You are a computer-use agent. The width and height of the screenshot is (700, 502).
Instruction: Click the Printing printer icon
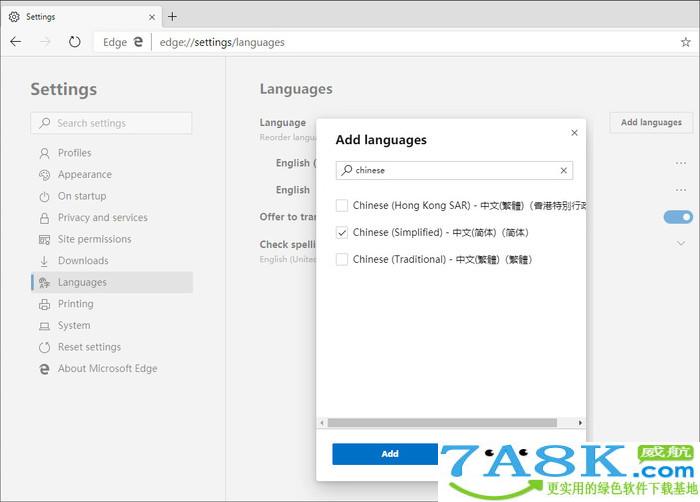pos(44,304)
